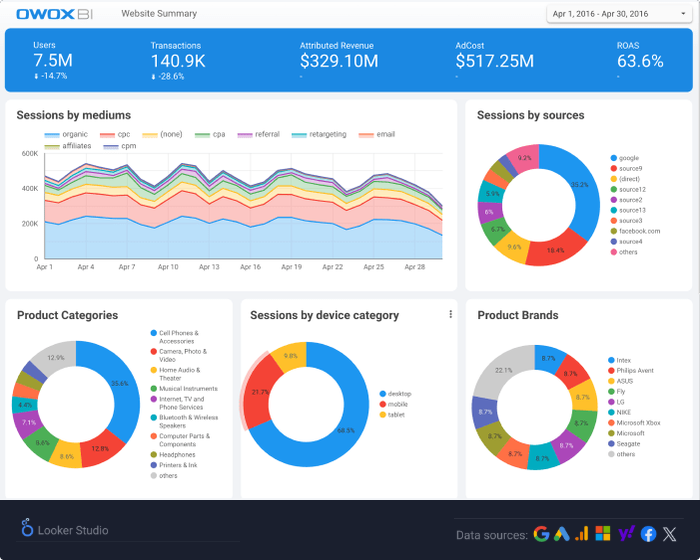This screenshot has width=700, height=560.
Task: Select Microsoft Xbox in Product Brands legend
Action: coord(634,423)
